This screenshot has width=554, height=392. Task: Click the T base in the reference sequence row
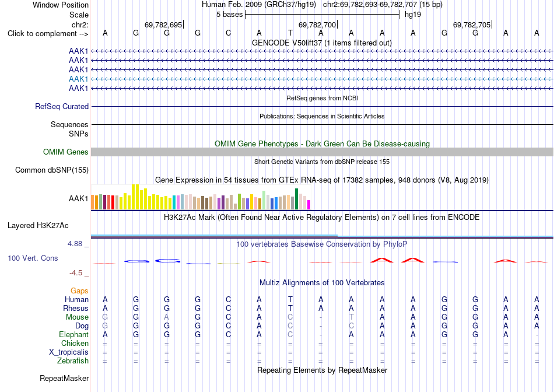290,33
